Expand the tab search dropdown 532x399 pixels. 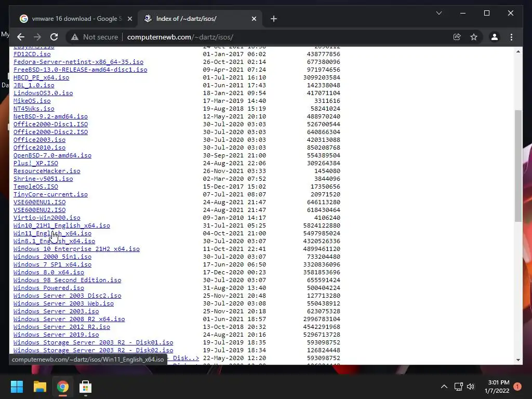point(438,13)
